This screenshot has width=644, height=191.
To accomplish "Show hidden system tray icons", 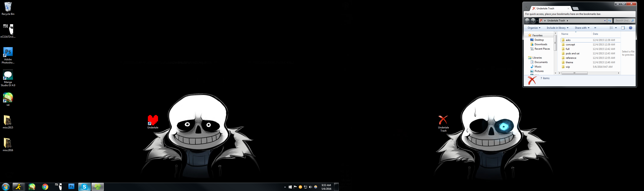I will [x=285, y=187].
